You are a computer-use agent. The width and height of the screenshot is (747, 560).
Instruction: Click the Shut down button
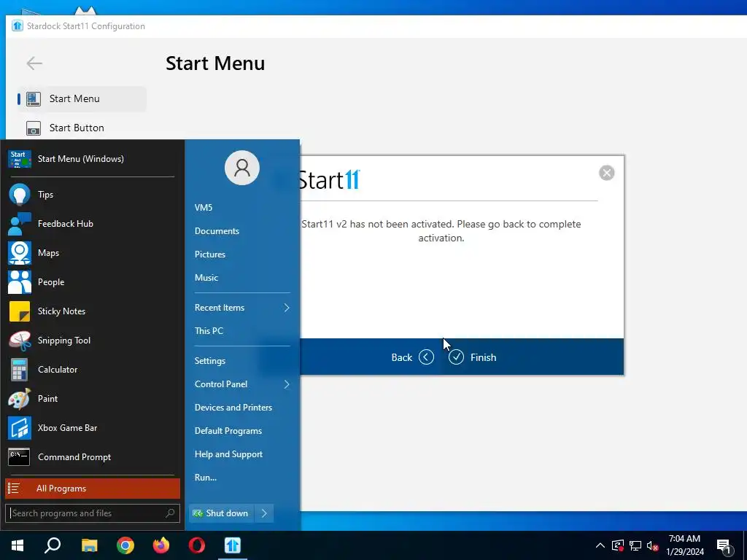222,513
